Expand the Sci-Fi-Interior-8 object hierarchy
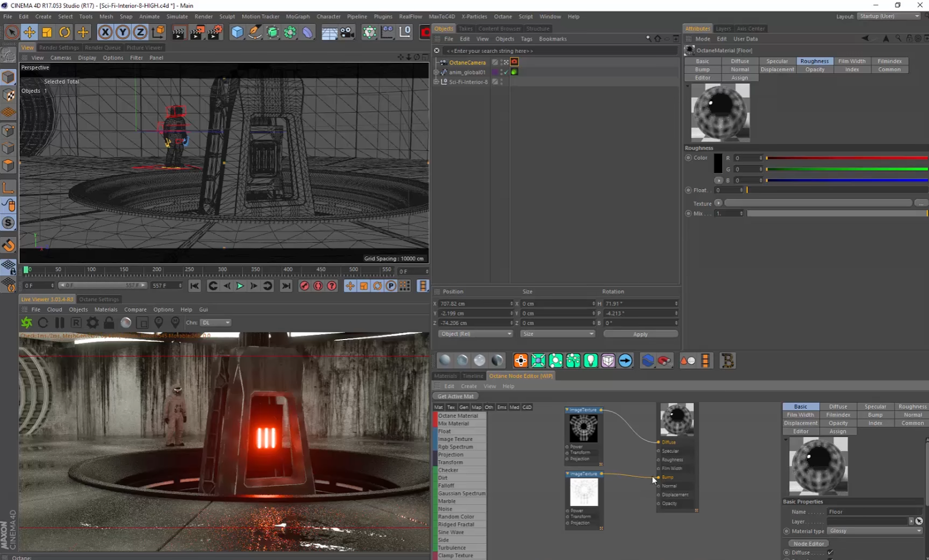 coord(436,82)
